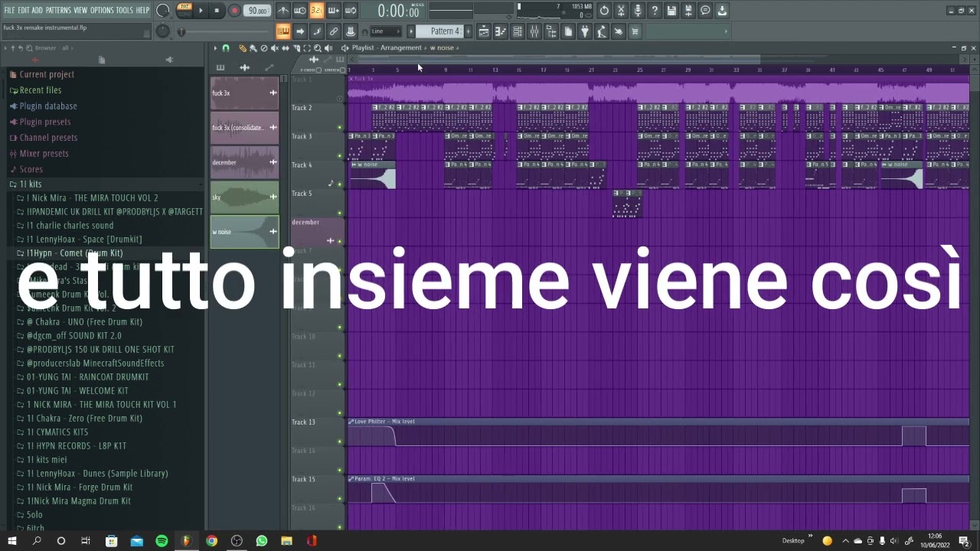
Task: Enable the STRETCH checkbox
Action: [x=342, y=70]
